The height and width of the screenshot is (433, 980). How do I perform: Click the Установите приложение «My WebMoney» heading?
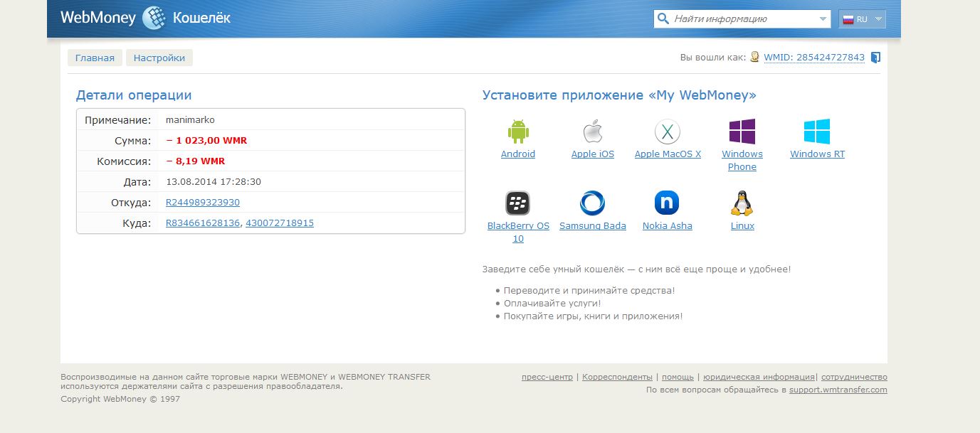click(x=619, y=95)
